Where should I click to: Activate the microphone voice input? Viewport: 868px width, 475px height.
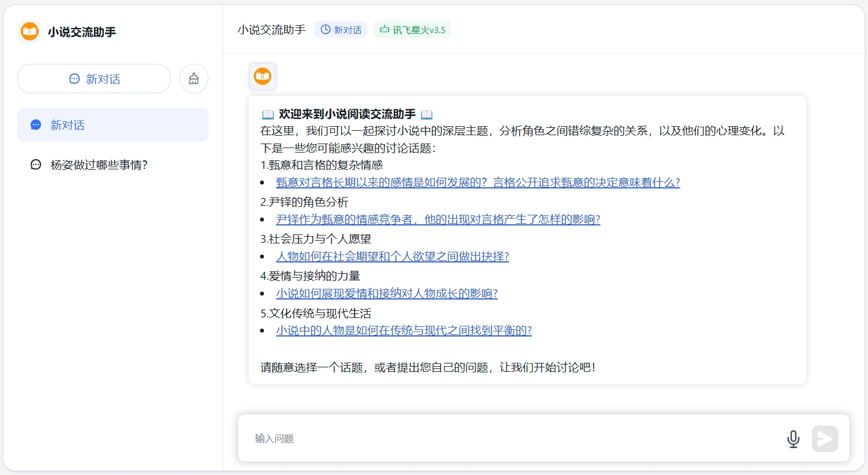coord(793,439)
